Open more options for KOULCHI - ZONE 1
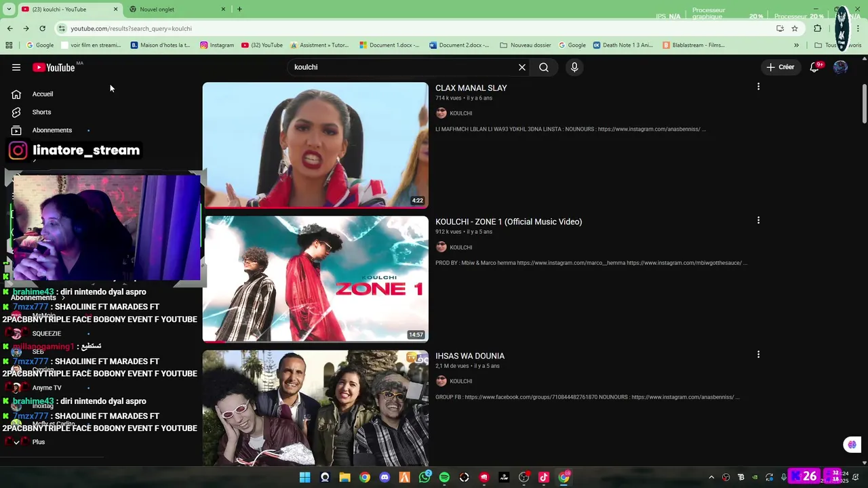This screenshot has height=488, width=868. tap(758, 220)
